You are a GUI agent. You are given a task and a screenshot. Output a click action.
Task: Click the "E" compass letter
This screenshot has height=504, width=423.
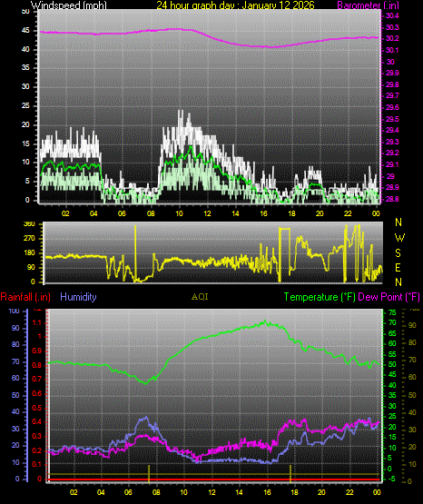point(398,267)
